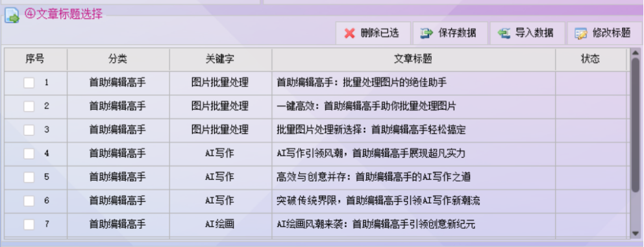Select title 高效与创意并存：首助编辑高手的AI写作之道
The width and height of the screenshot is (644, 247).
click(x=373, y=177)
